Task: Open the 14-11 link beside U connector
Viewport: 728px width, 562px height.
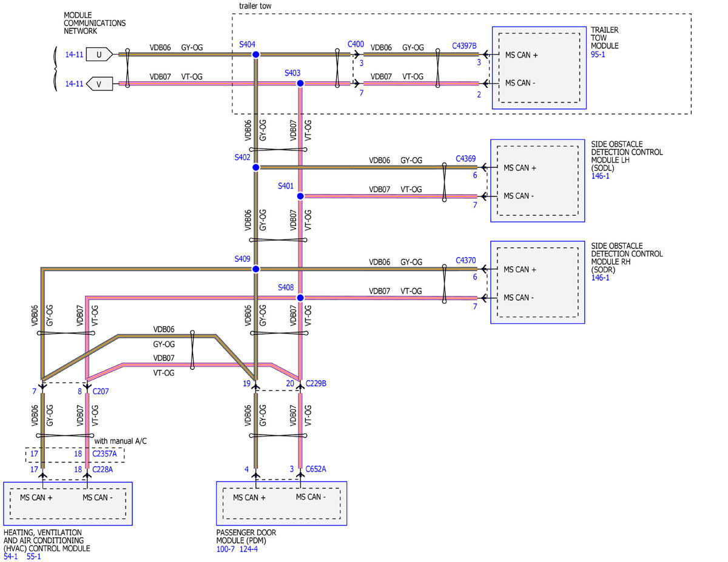Action: (74, 55)
